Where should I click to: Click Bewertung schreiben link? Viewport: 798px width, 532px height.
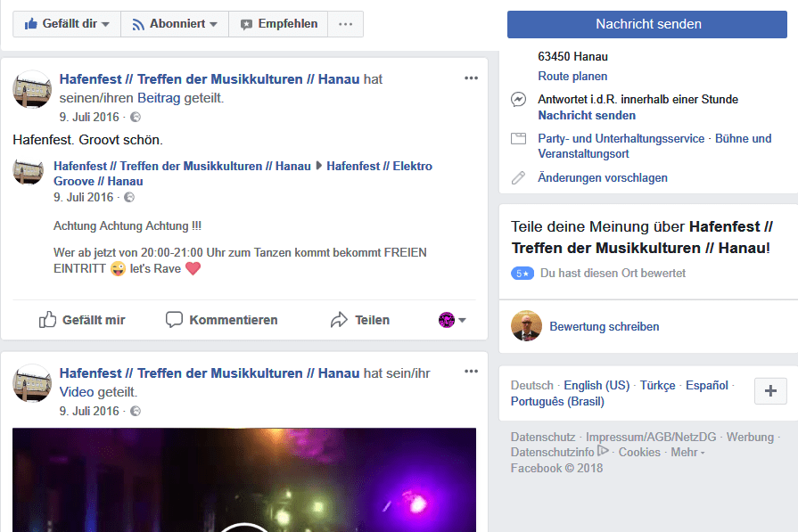(x=604, y=327)
